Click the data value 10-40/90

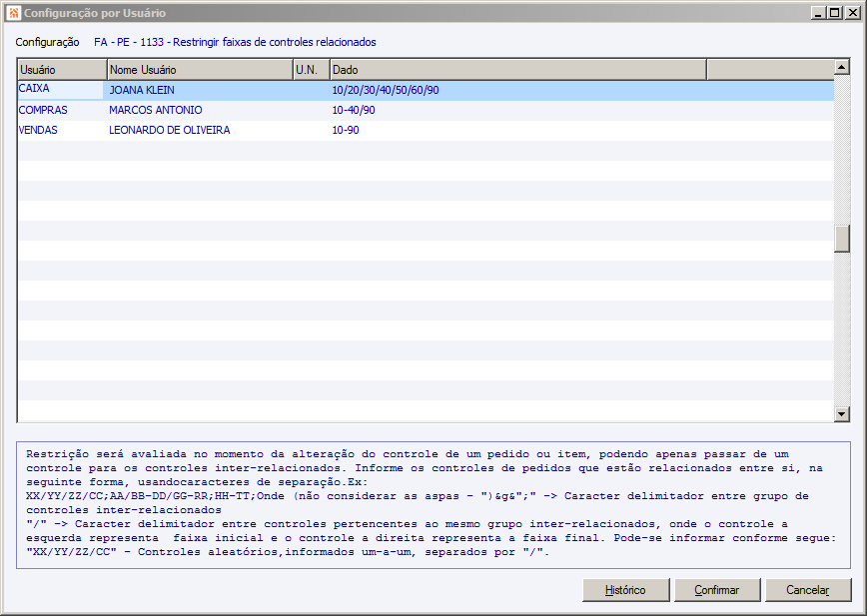354,110
